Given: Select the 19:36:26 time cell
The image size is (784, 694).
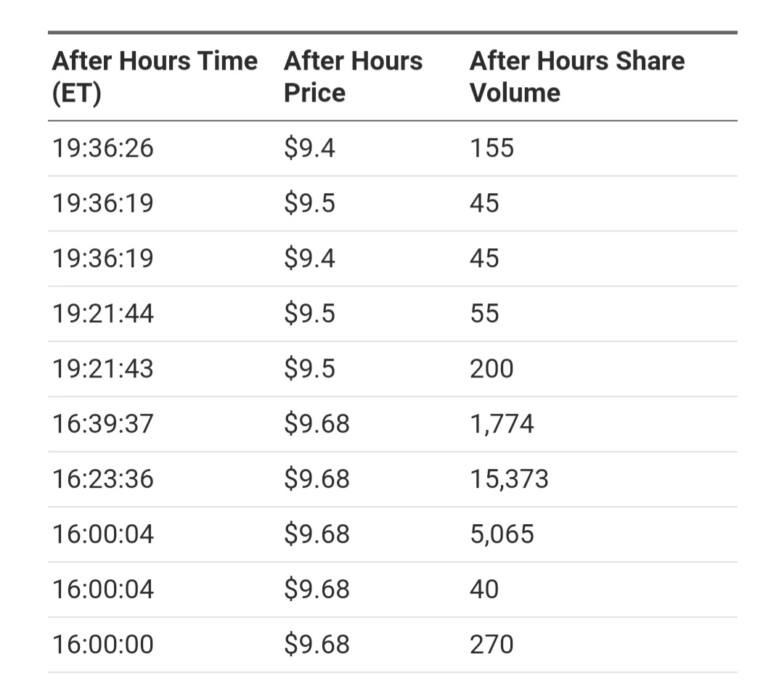Looking at the screenshot, I should [x=102, y=148].
